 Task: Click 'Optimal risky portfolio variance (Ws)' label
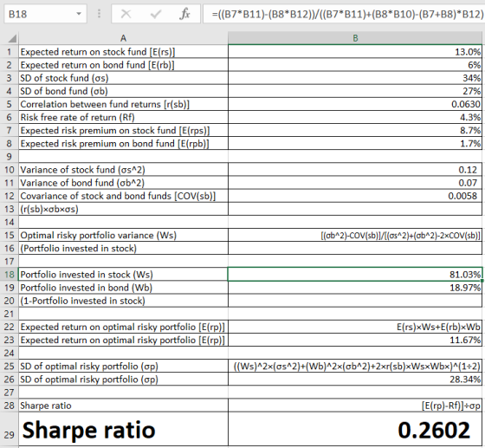[123, 235]
